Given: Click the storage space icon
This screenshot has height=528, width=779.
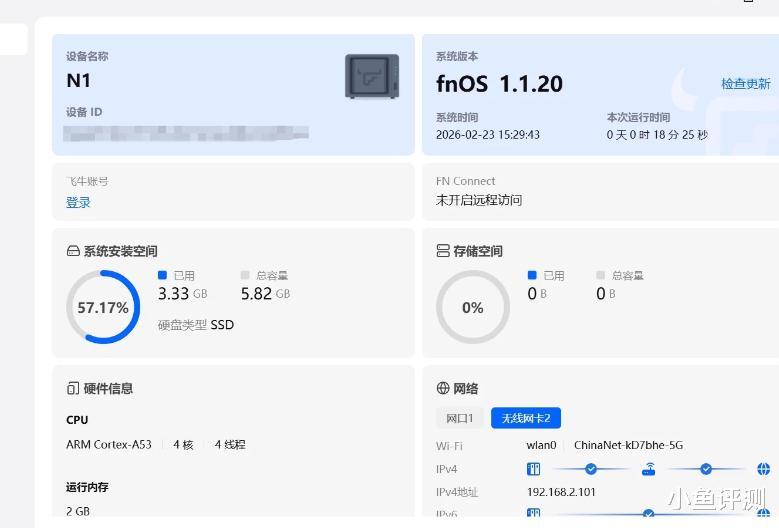Looking at the screenshot, I should (443, 251).
